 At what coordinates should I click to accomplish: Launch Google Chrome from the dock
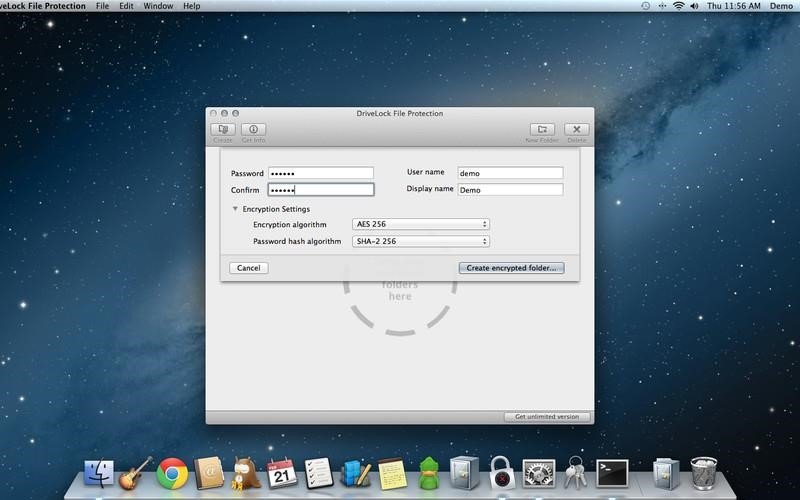172,473
